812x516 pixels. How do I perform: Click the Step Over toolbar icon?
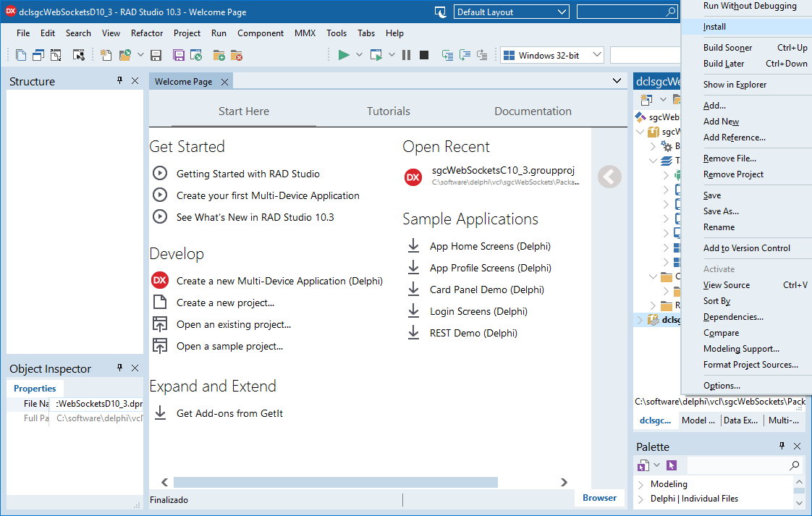click(465, 55)
